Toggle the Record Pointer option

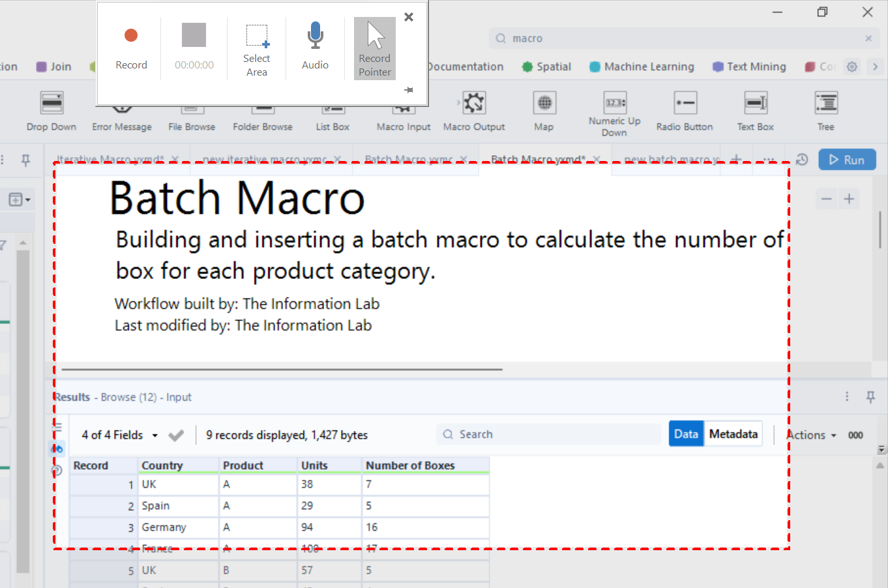point(375,48)
